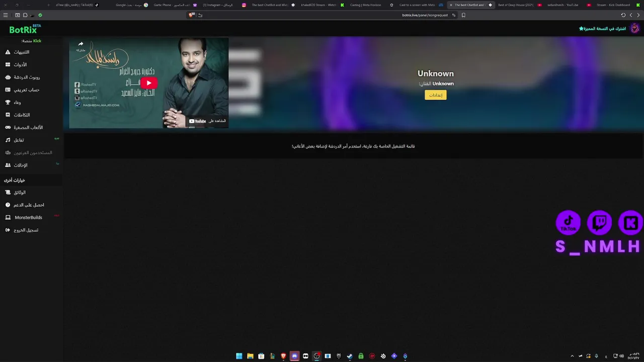Open the browser hamburger menu

point(6,15)
